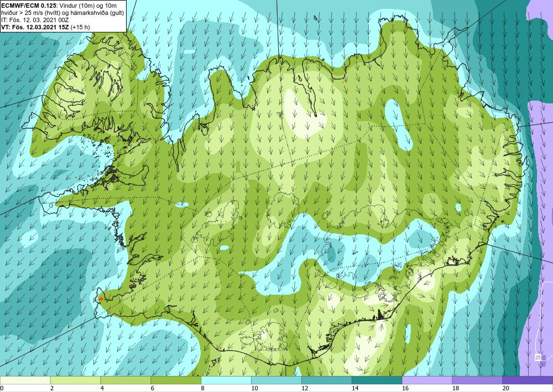Click the orange marker on the southwest peninsula

point(102,299)
